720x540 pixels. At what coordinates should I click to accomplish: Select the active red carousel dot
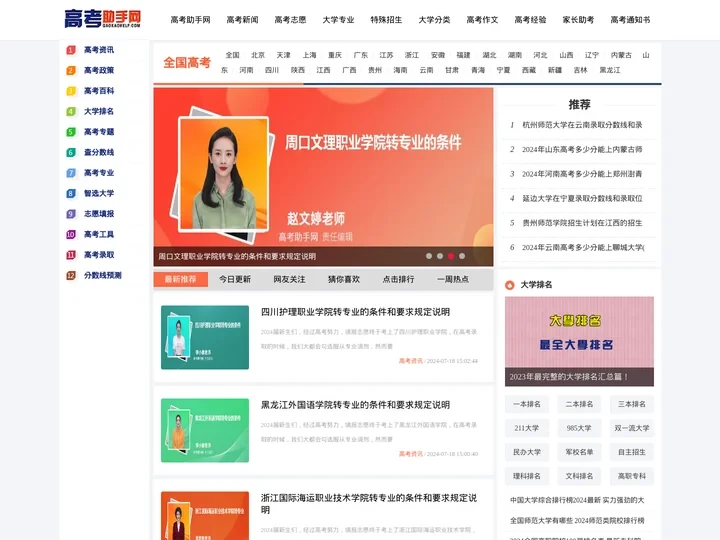[451, 256]
